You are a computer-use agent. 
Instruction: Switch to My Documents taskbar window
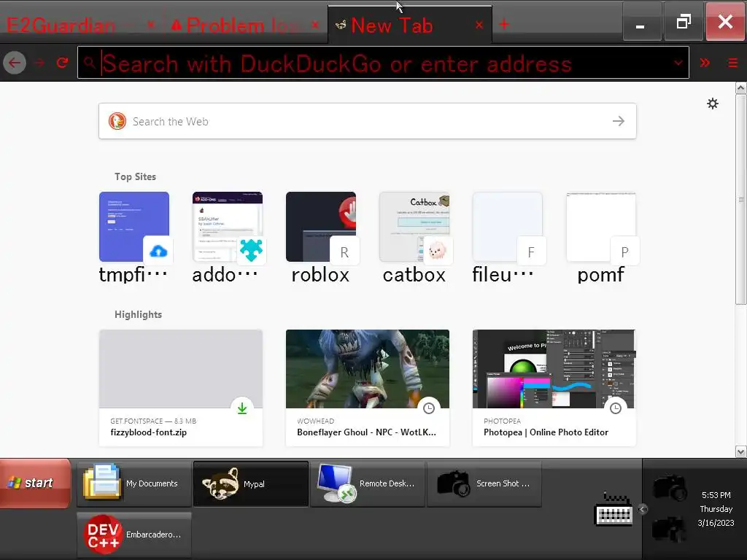click(x=134, y=483)
